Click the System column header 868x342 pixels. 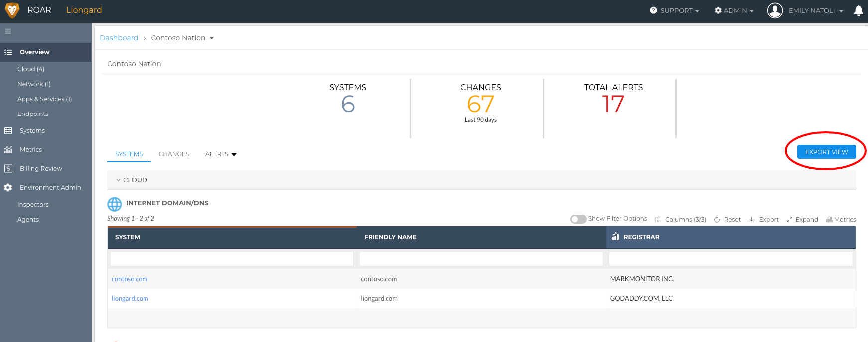tap(232, 237)
